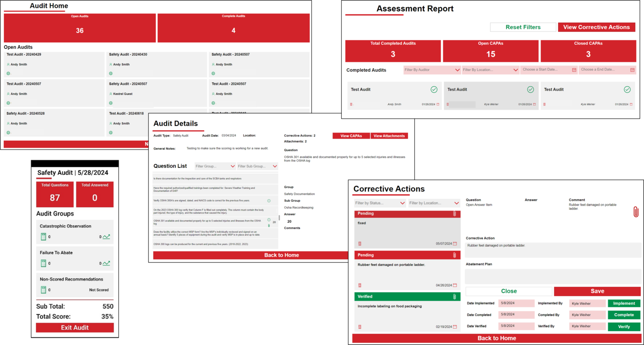Click the calendar icon beside the 05/07/2024 date
644x345 pixels.
pos(455,244)
